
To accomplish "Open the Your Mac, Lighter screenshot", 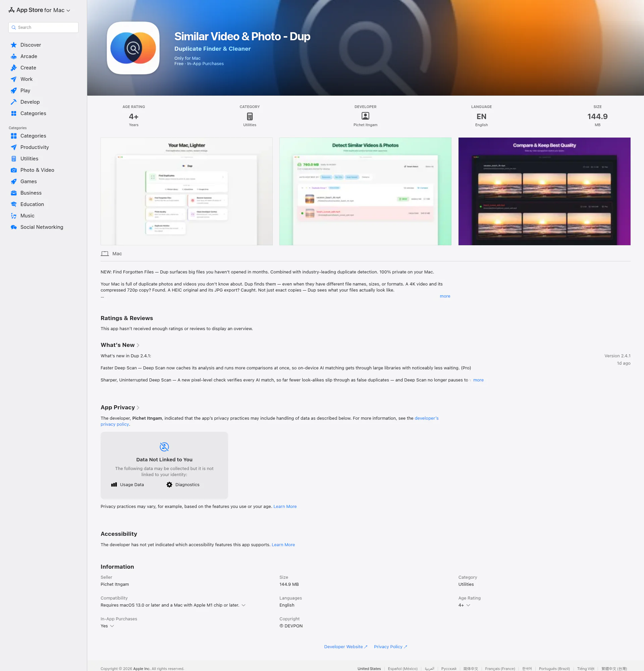I will tap(186, 191).
